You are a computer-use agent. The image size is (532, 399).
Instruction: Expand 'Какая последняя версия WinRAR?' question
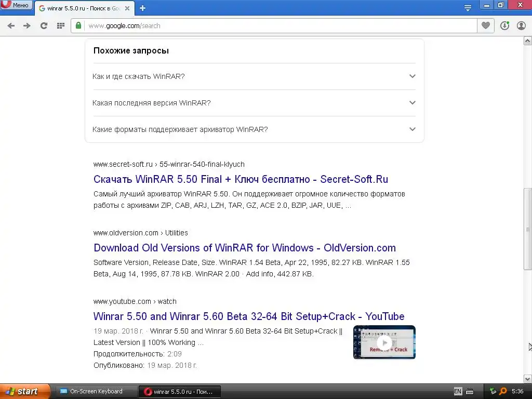tap(254, 103)
